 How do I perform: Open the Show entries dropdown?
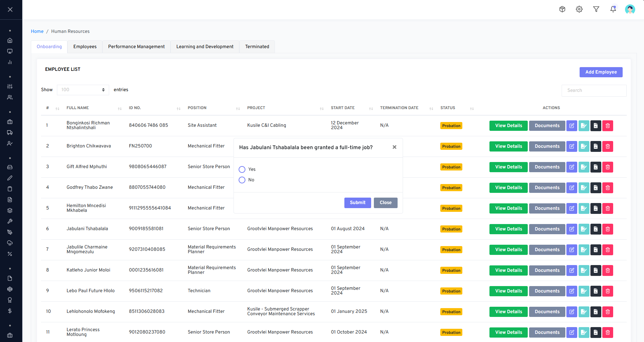[x=83, y=90]
